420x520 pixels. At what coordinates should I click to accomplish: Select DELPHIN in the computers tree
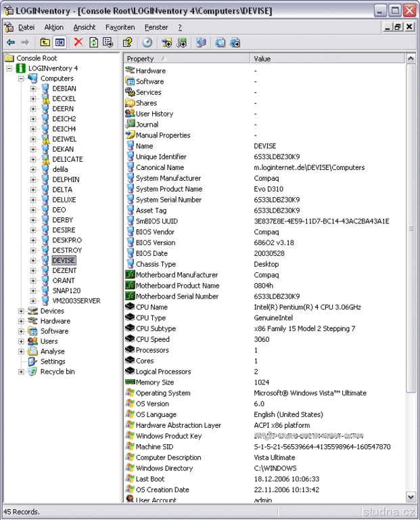pos(66,179)
